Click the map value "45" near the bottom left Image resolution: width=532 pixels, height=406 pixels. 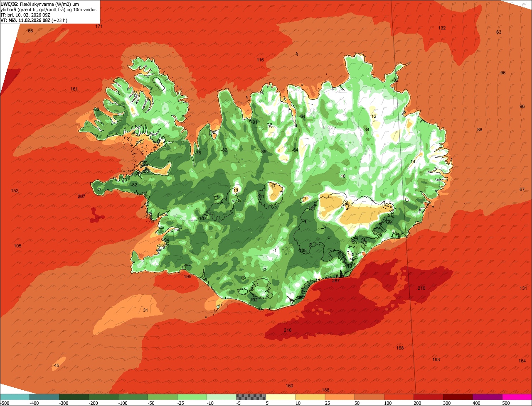point(57,365)
